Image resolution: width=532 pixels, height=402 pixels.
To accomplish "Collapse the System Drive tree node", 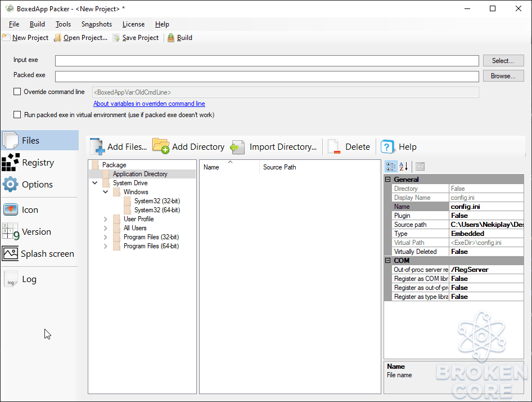I will (x=95, y=183).
